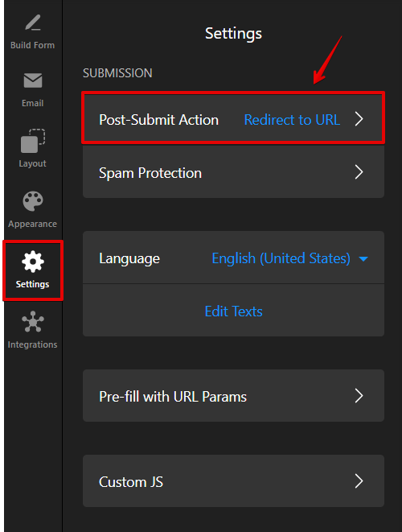The height and width of the screenshot is (532, 402).
Task: Open Pre-fill with URL Params label
Action: click(173, 396)
